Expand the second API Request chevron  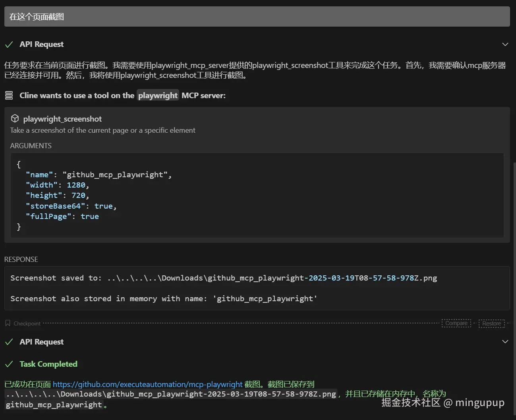[x=505, y=342]
